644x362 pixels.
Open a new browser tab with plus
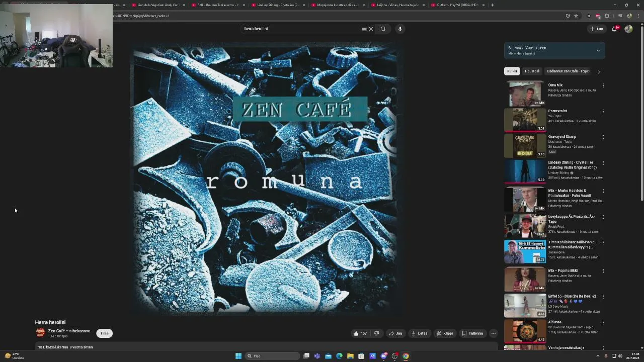(x=492, y=5)
